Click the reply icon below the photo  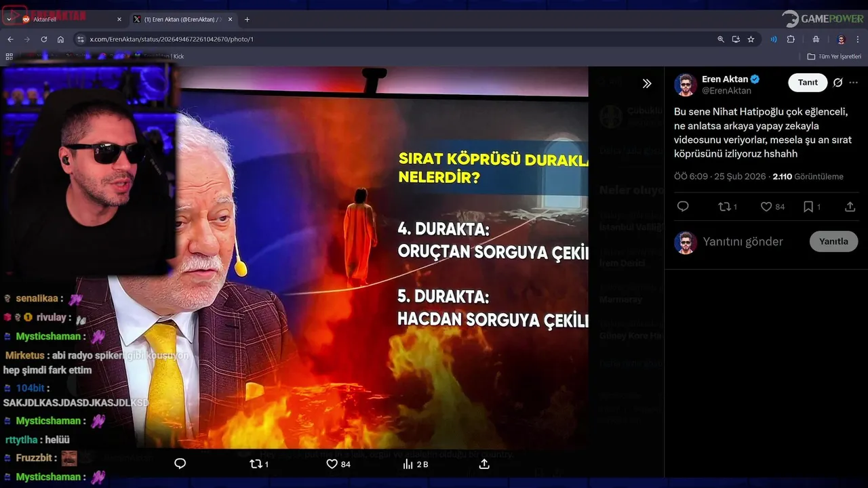(180, 464)
